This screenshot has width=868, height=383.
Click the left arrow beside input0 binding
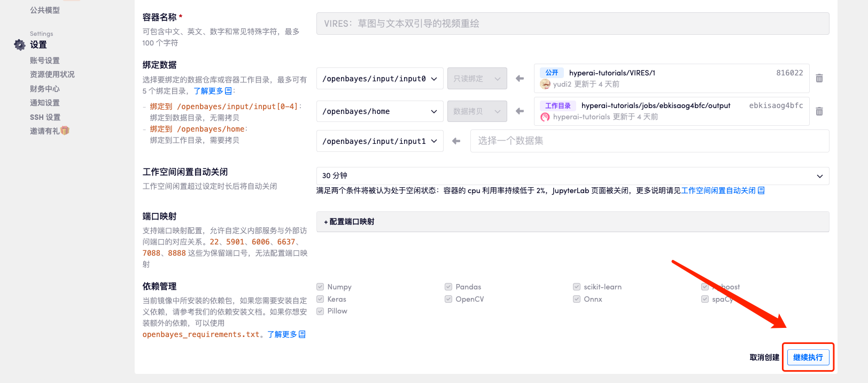(520, 79)
